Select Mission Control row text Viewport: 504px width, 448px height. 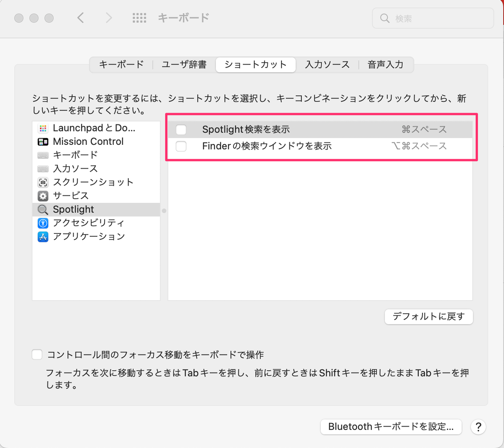pyautogui.click(x=88, y=141)
